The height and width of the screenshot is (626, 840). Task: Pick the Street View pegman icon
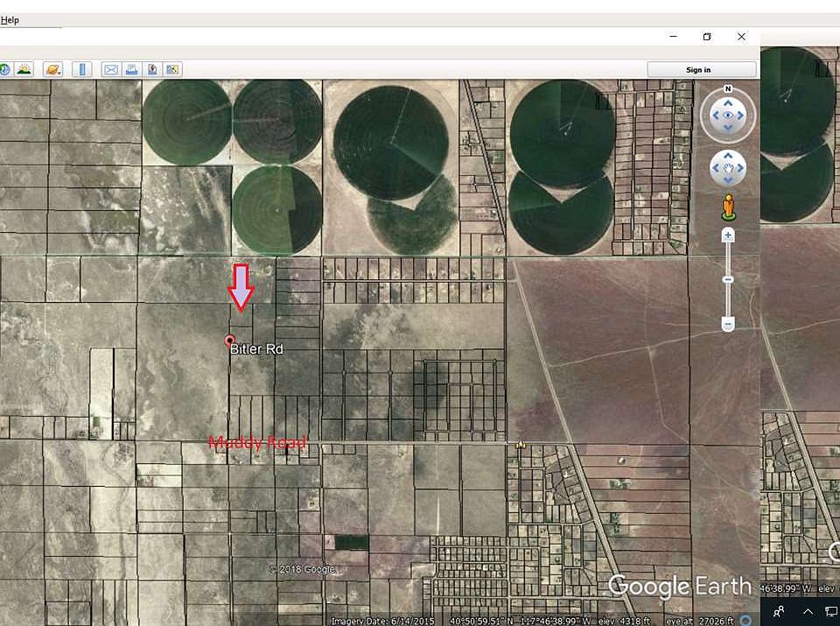point(728,207)
